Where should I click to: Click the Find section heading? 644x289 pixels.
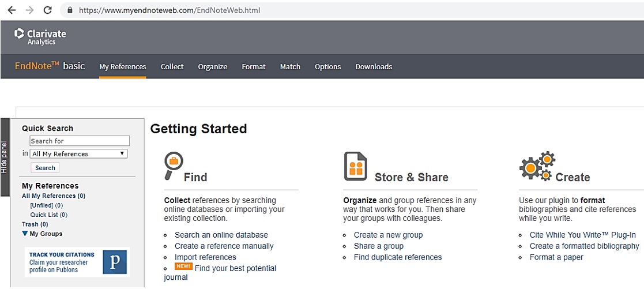[195, 177]
